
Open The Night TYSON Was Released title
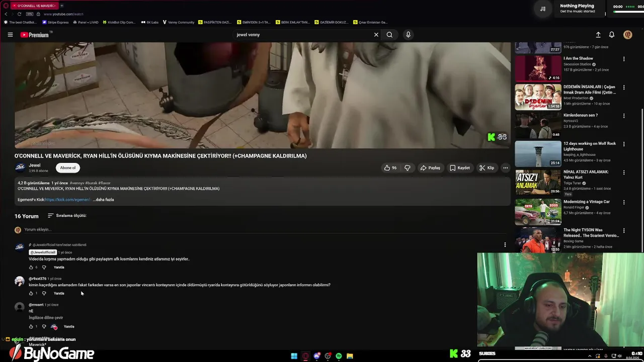(591, 233)
